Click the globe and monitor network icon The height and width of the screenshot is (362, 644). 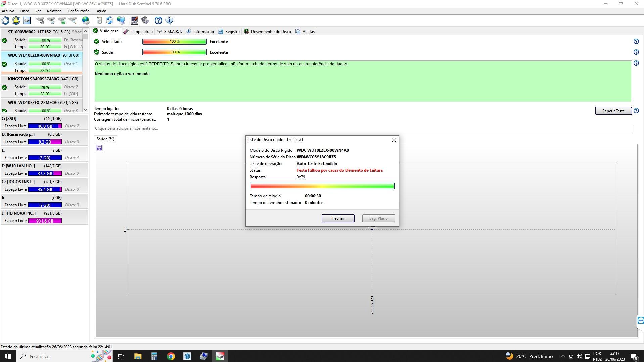click(121, 21)
